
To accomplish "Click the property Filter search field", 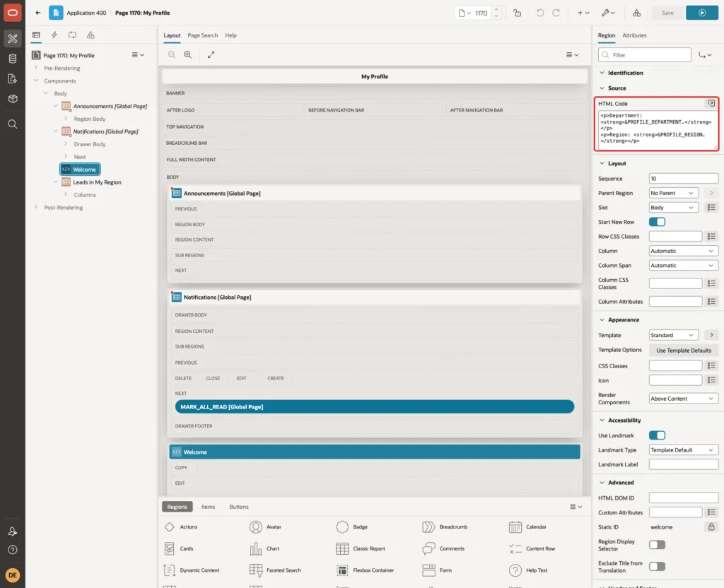I will coord(645,55).
